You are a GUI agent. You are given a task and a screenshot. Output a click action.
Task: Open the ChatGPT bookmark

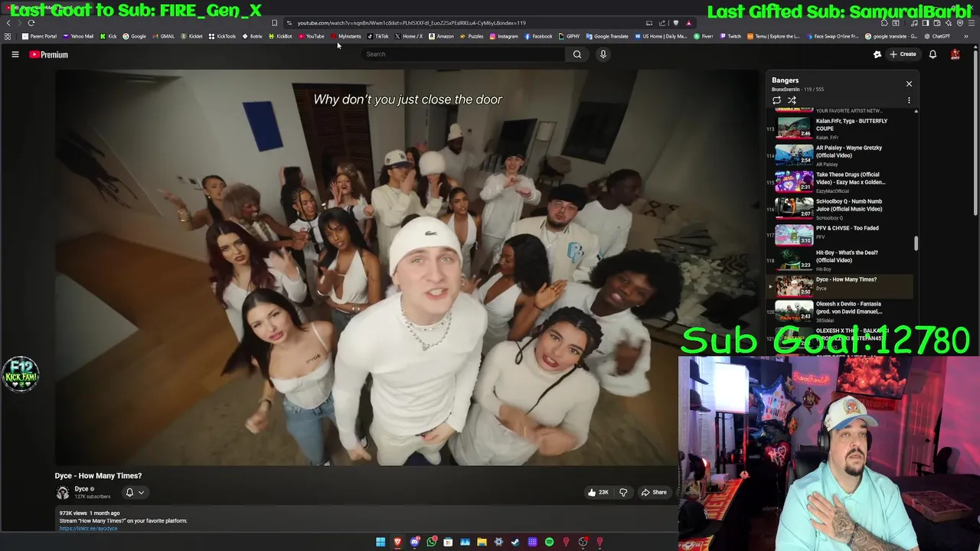[x=936, y=36]
